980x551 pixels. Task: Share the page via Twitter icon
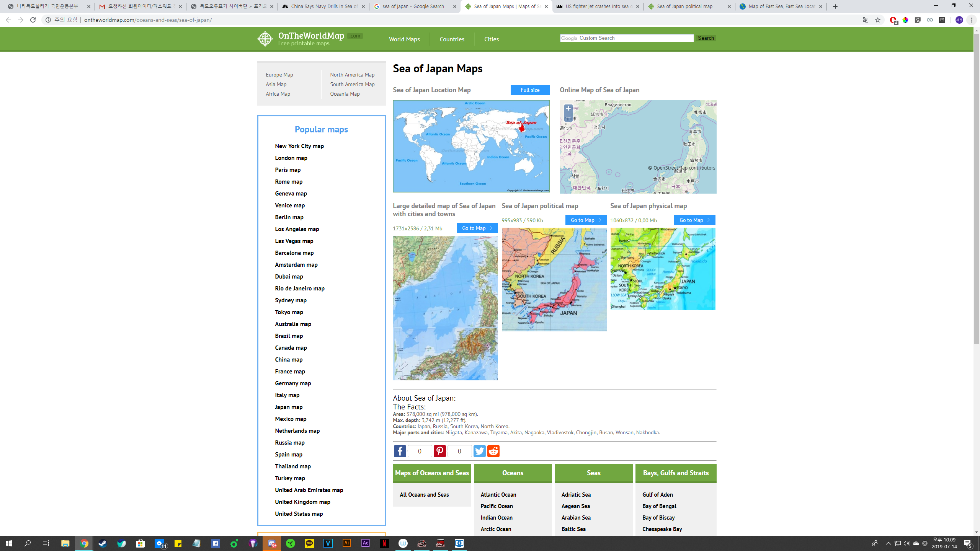click(479, 451)
